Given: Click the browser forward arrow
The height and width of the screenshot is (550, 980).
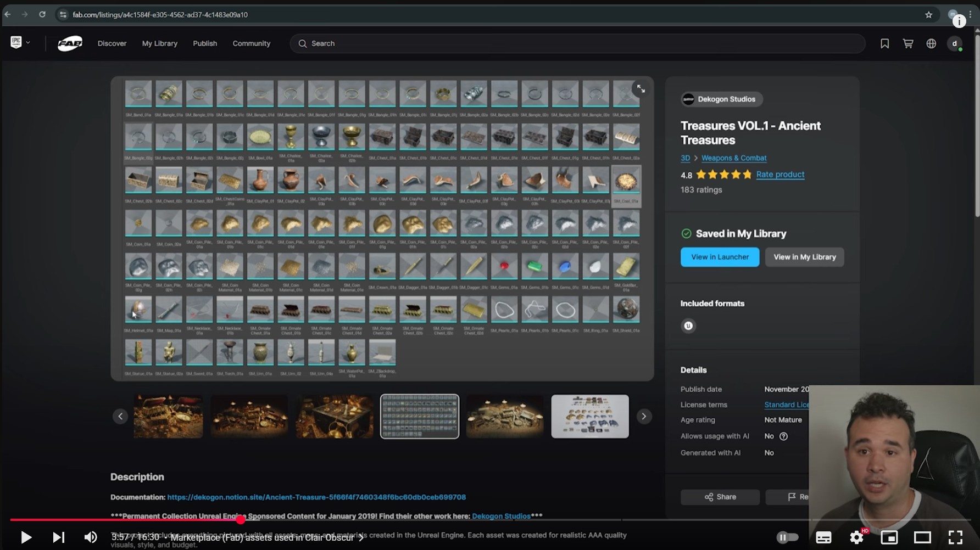Looking at the screenshot, I should 25,15.
